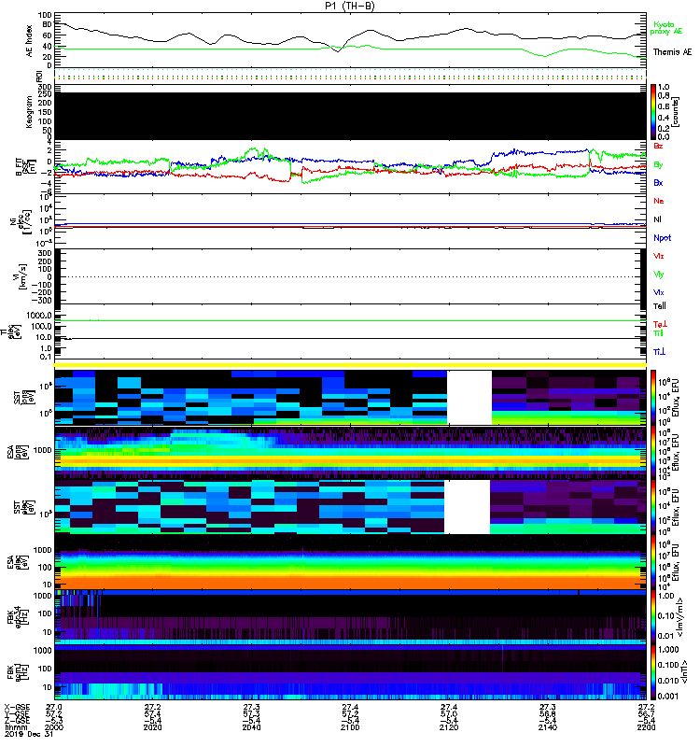Click the "2000" time tick label
Image resolution: width=700 pixels, height=747 pixels.
[x=54, y=727]
